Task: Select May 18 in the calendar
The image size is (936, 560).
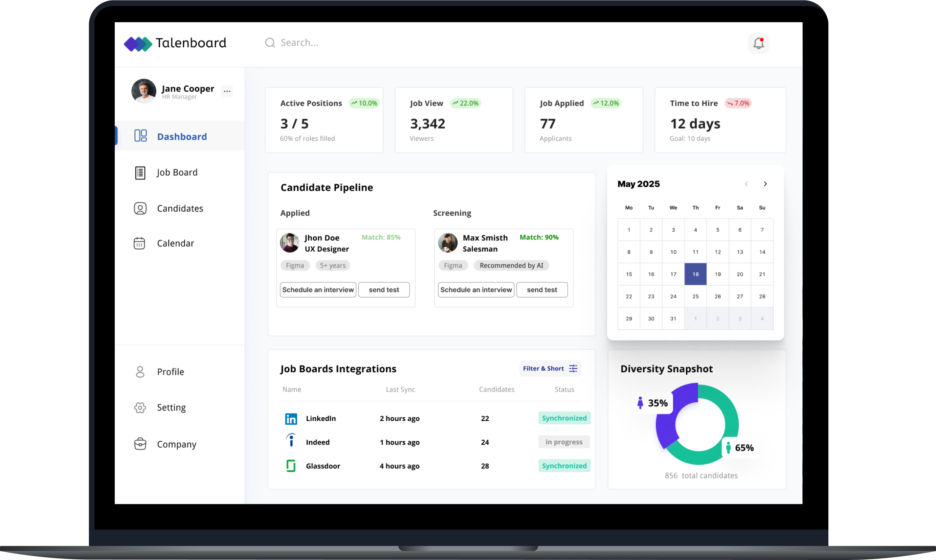Action: pyautogui.click(x=695, y=274)
